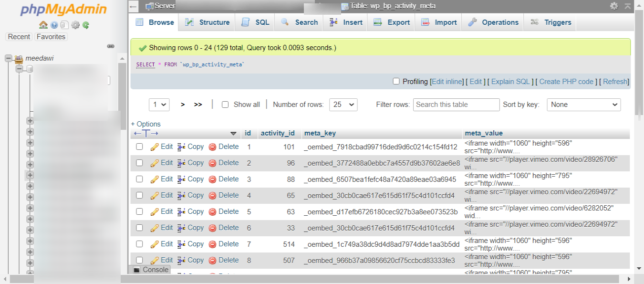
Task: Click pencil Edit icon for row id 1
Action: coord(155,147)
